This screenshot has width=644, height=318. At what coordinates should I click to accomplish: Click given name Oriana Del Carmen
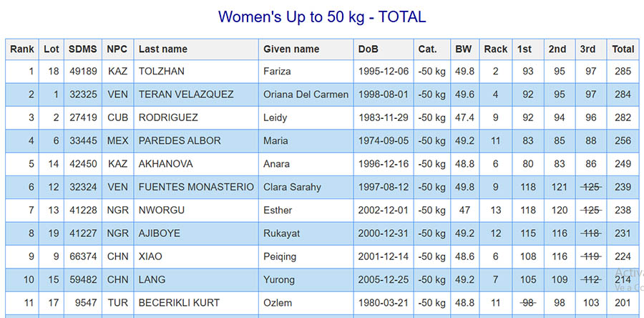[306, 95]
